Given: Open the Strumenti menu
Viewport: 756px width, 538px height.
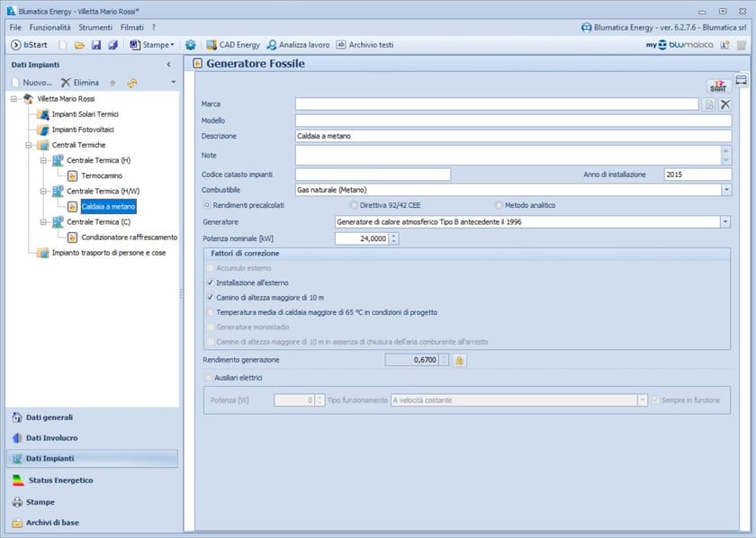Looking at the screenshot, I should tap(95, 28).
